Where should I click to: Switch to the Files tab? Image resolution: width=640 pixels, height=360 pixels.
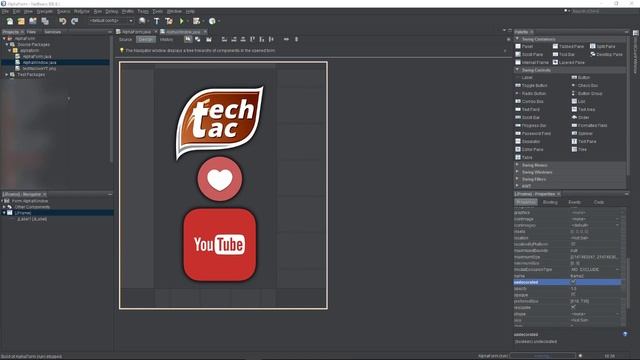[x=31, y=32]
